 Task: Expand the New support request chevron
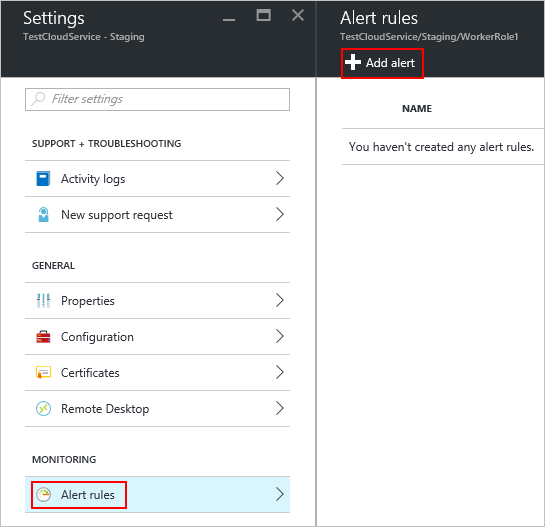280,214
